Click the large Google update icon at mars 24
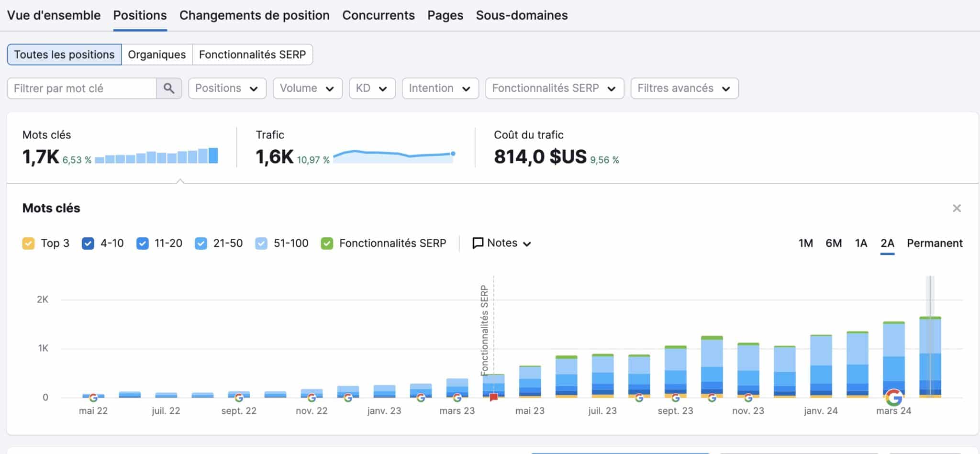 893,397
